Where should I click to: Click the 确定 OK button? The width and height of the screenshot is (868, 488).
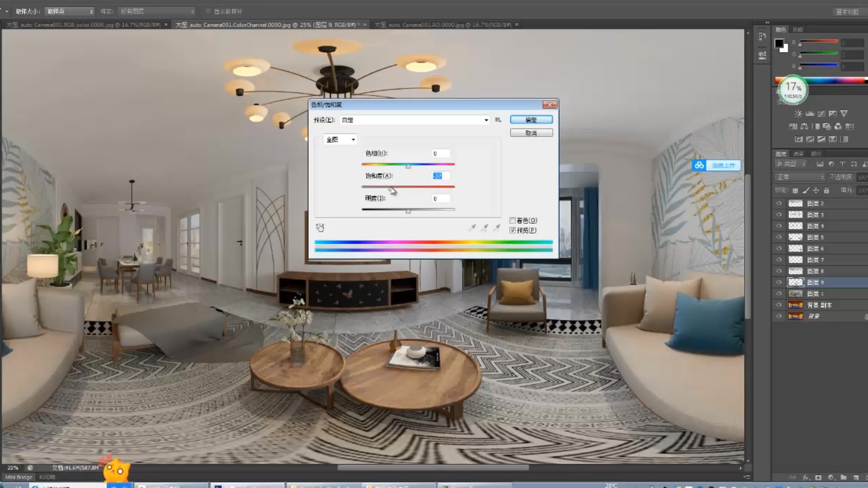531,120
